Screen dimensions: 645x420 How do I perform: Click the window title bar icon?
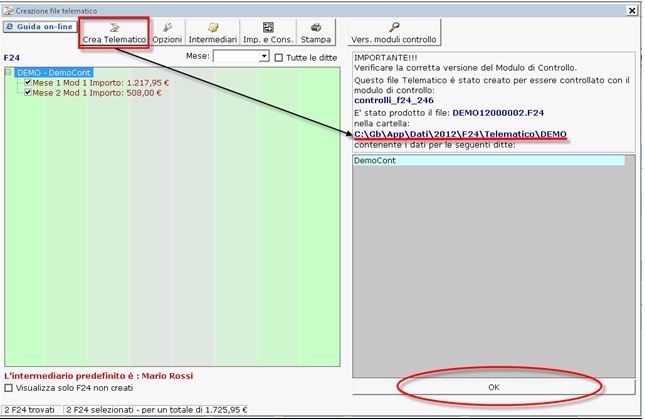tap(9, 11)
